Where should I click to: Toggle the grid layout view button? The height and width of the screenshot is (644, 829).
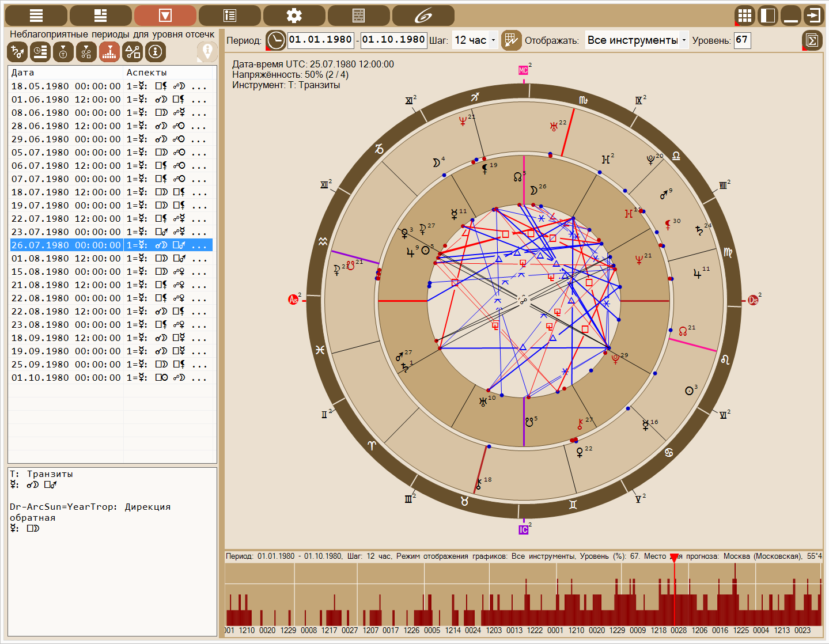pos(745,16)
